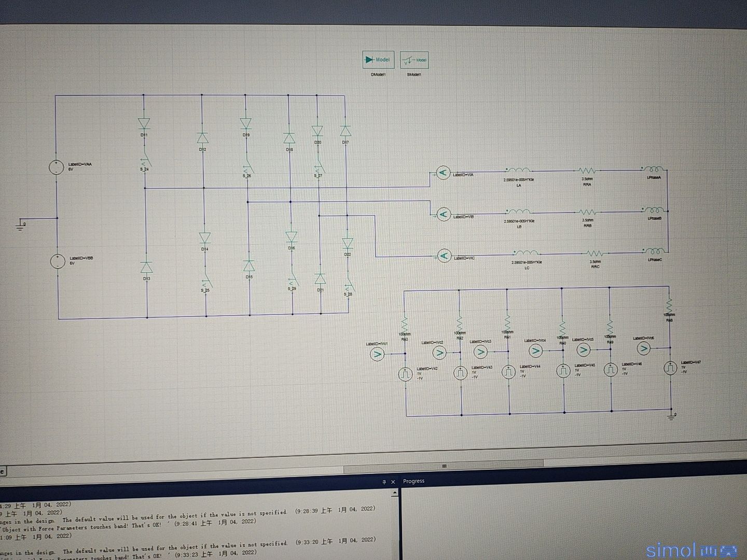Grab the horizontal schematic scrollbar thumb
This screenshot has height=560, width=747.
click(444, 465)
